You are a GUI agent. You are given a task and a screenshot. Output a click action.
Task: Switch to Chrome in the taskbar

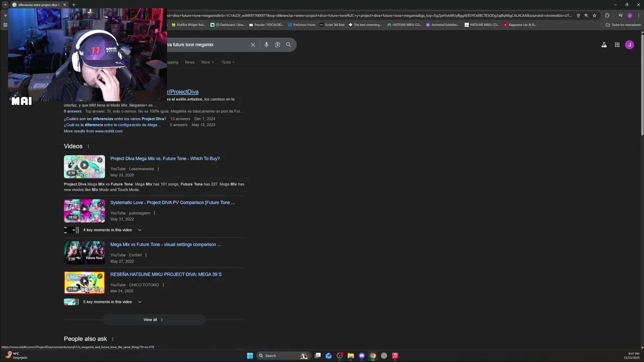(x=373, y=355)
